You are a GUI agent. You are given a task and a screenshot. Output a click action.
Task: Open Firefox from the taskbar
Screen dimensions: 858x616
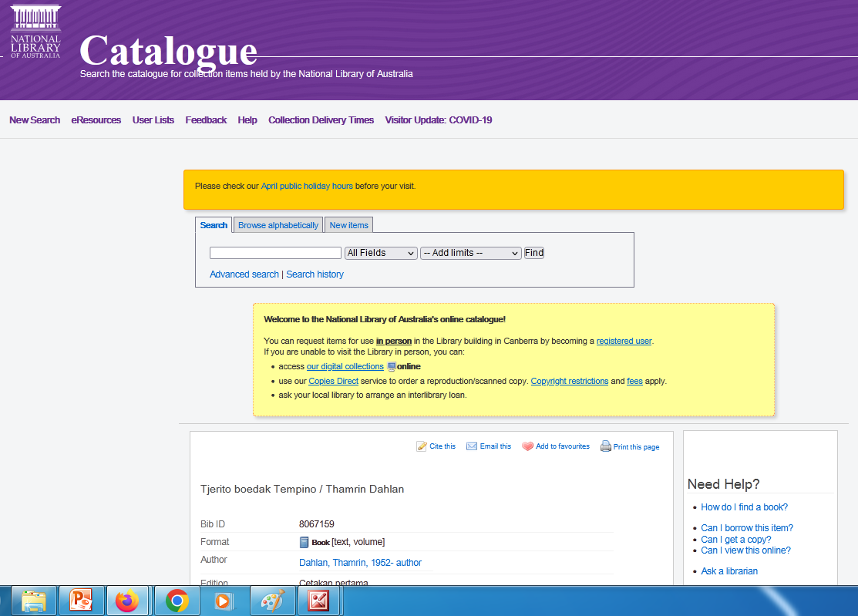point(127,600)
